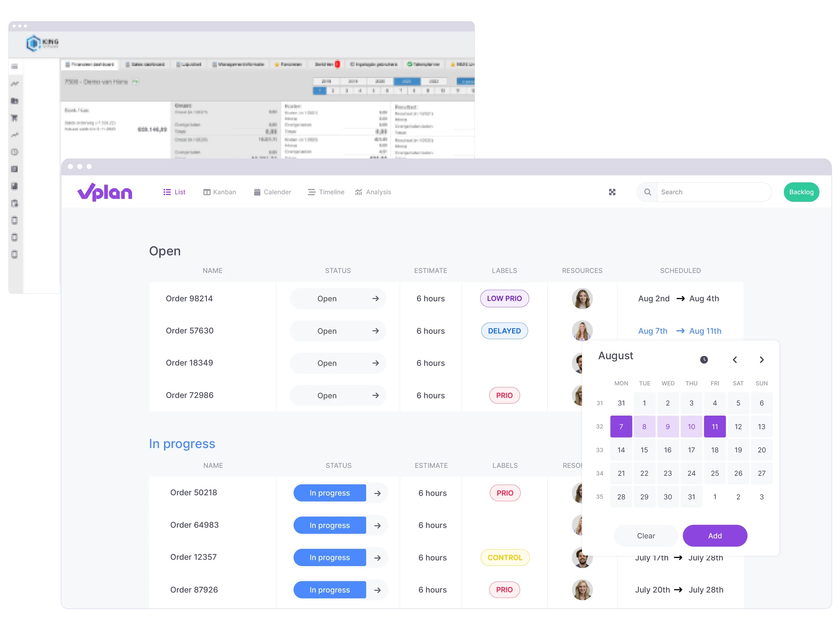Navigate to previous month in calendar
Viewport: 840px width, 630px height.
point(735,359)
